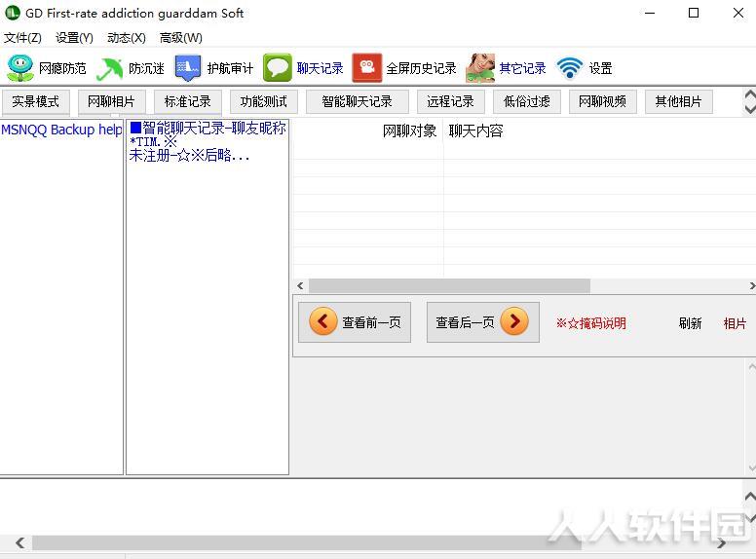
Task: Open the 聊天记录 green chat bubble icon
Action: tap(278, 68)
